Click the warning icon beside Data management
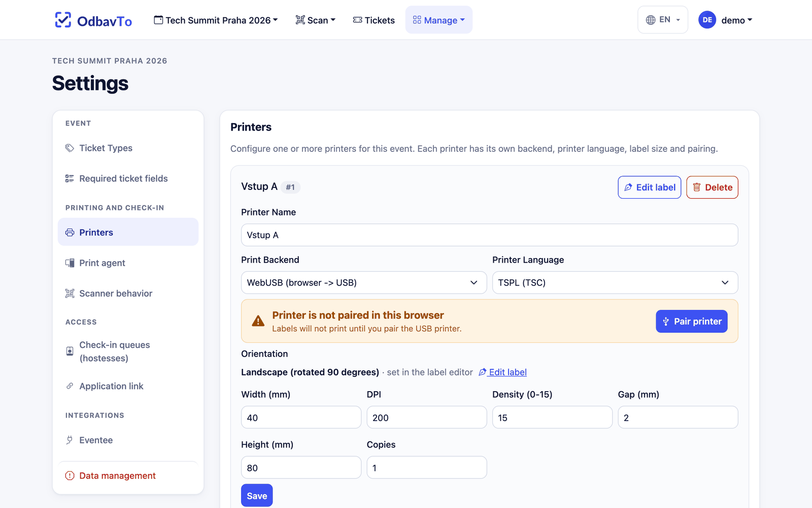The height and width of the screenshot is (508, 812). [x=70, y=475]
